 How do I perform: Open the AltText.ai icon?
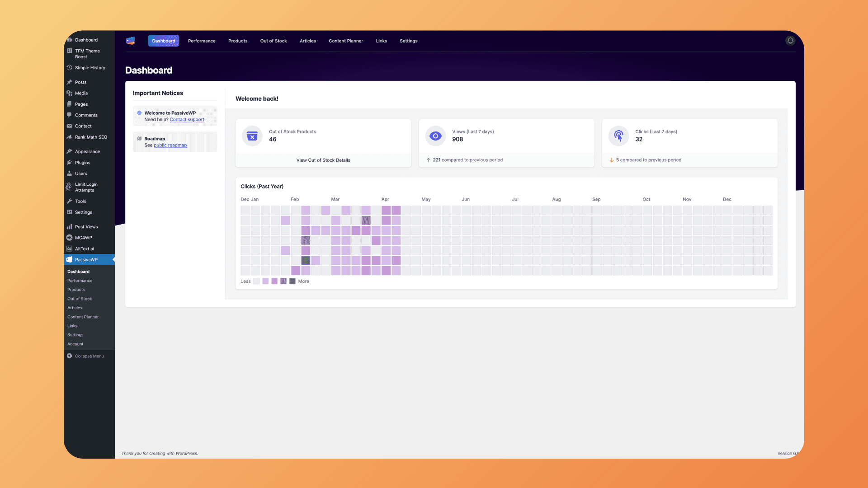(70, 249)
